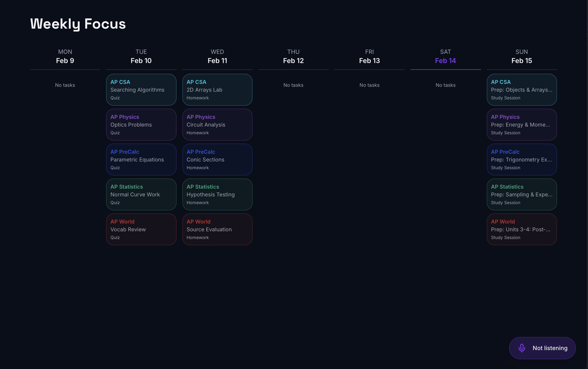The width and height of the screenshot is (588, 369).
Task: Open AP CSA Searching Algorithms quiz card
Action: pos(141,90)
